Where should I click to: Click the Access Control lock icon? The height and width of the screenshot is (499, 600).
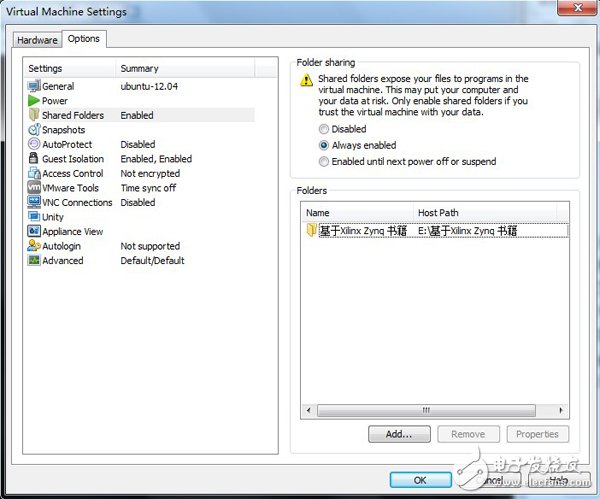[x=34, y=173]
